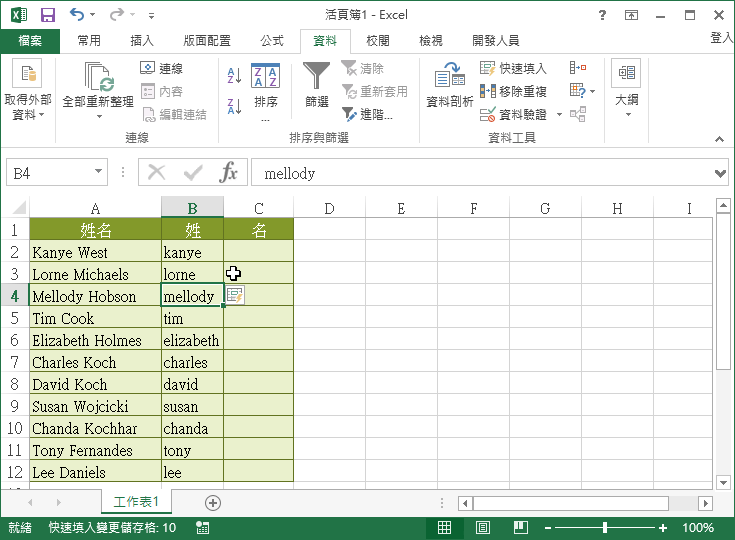This screenshot has height=540, width=735.
Task: Open Data Validation (資料驗證)
Action: pos(513,114)
